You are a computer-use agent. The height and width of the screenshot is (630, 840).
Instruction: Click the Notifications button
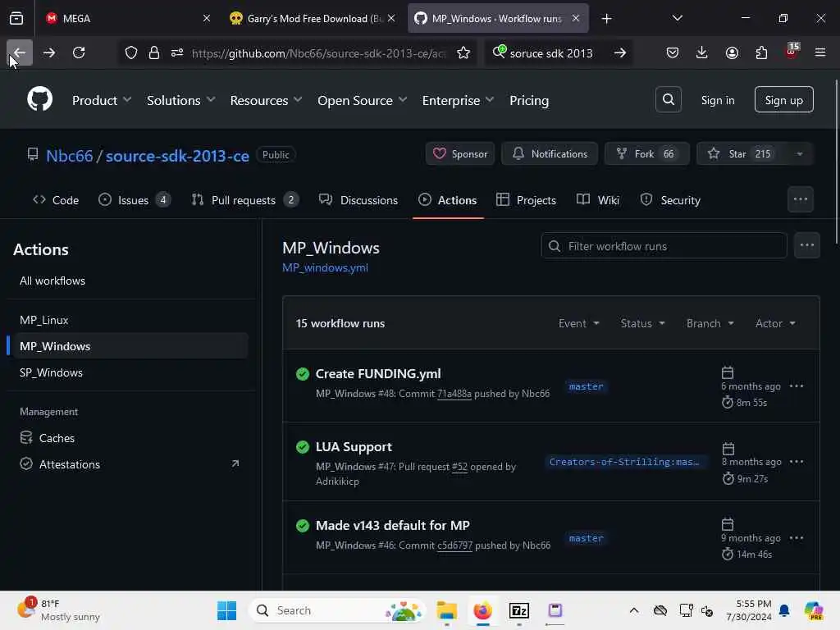(550, 154)
